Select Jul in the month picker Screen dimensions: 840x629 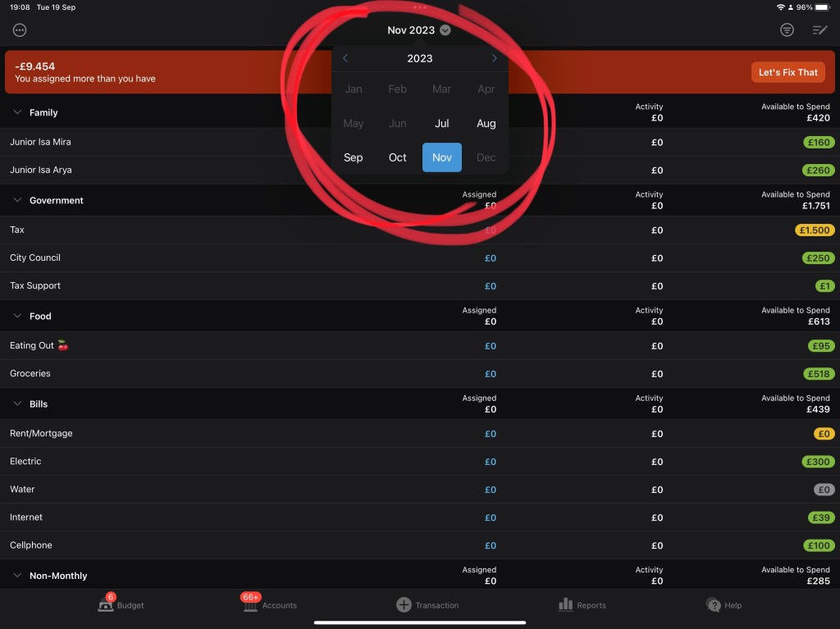coord(442,123)
